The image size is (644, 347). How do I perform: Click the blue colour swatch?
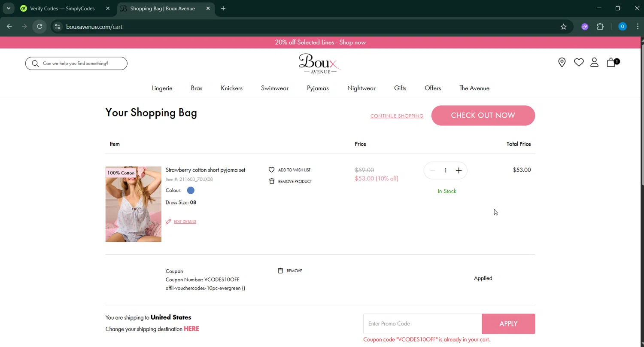click(191, 190)
